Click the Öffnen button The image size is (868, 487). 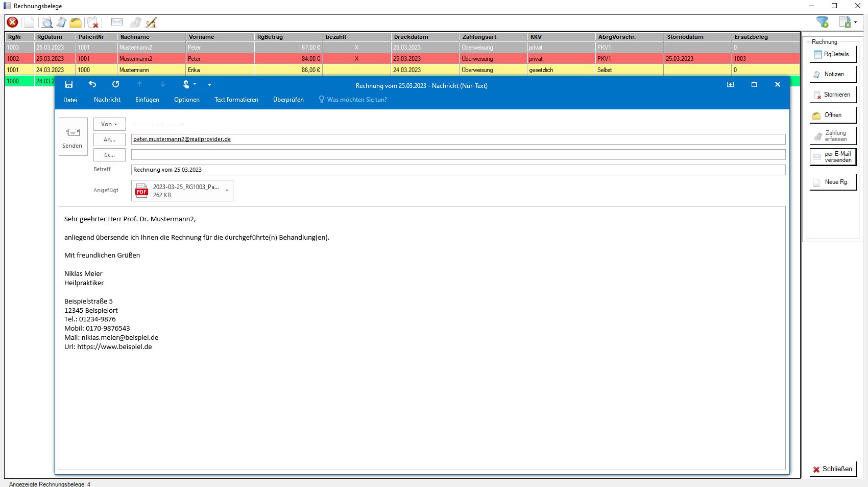pos(832,115)
